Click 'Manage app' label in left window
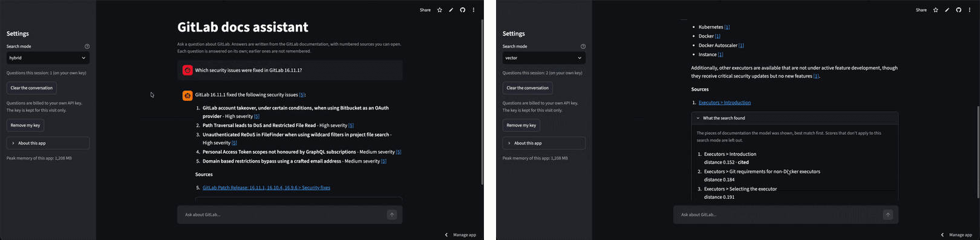This screenshot has width=980, height=240. point(465,235)
